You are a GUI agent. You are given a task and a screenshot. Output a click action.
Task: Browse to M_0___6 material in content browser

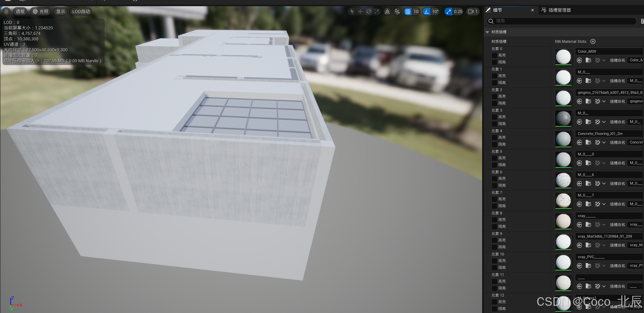point(588,184)
